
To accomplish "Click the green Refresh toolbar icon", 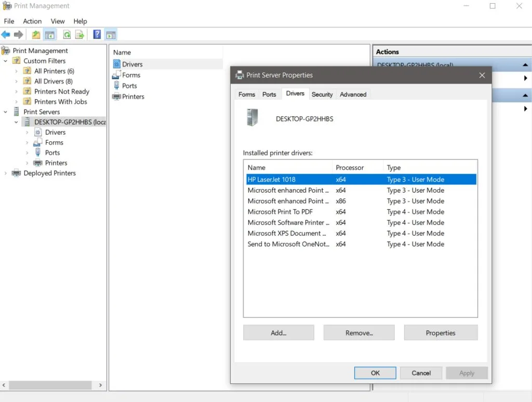I will click(67, 35).
